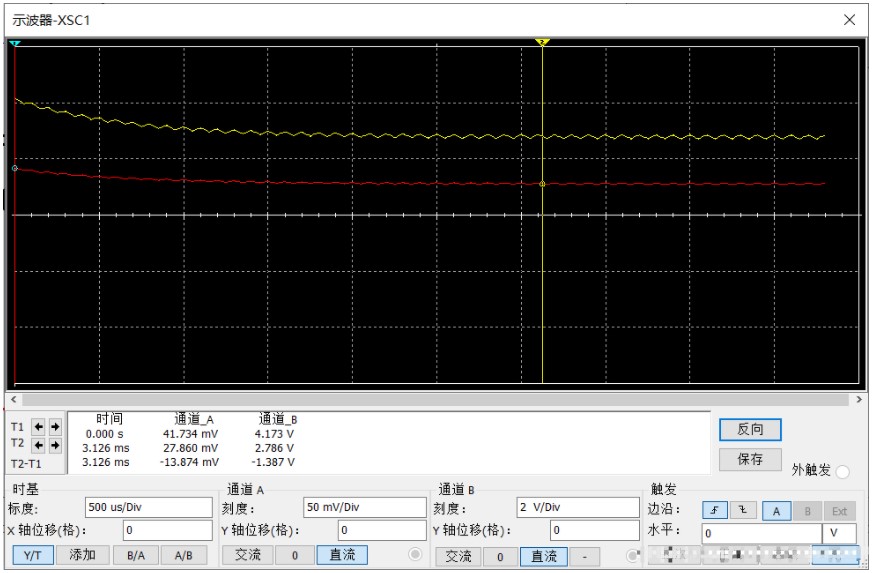Image resolution: width=873 pixels, height=573 pixels.
Task: Select channel A radio indicator
Action: coord(415,555)
